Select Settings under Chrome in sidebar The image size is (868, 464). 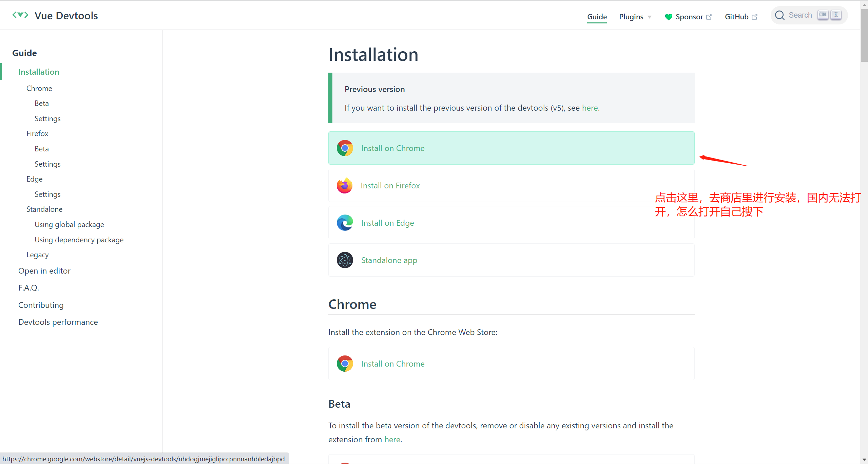[47, 118]
